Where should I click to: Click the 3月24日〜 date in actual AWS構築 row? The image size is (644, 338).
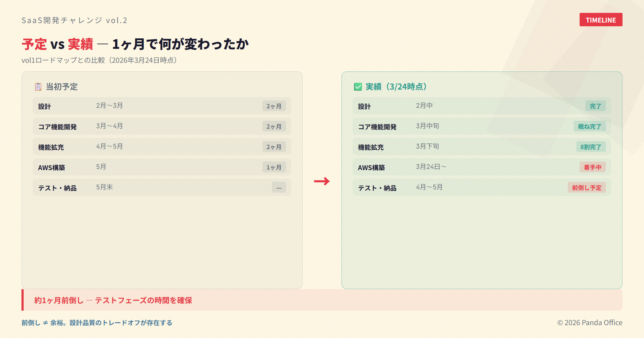[431, 167]
